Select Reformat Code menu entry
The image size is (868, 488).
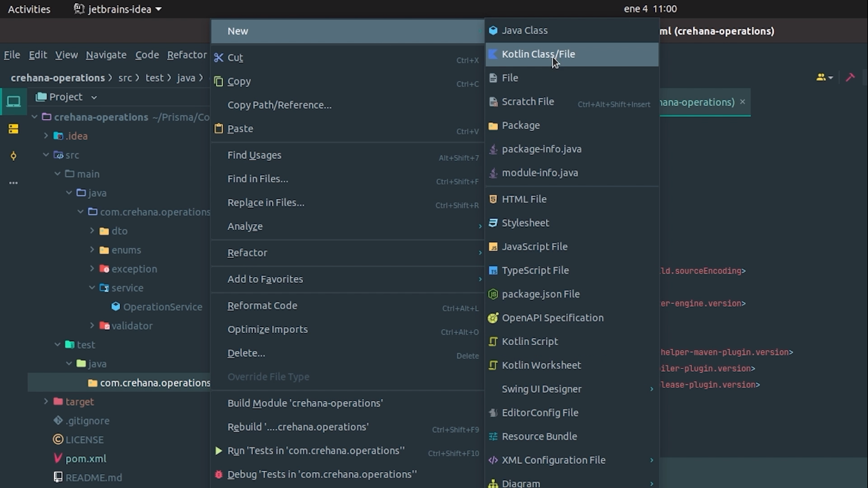262,306
